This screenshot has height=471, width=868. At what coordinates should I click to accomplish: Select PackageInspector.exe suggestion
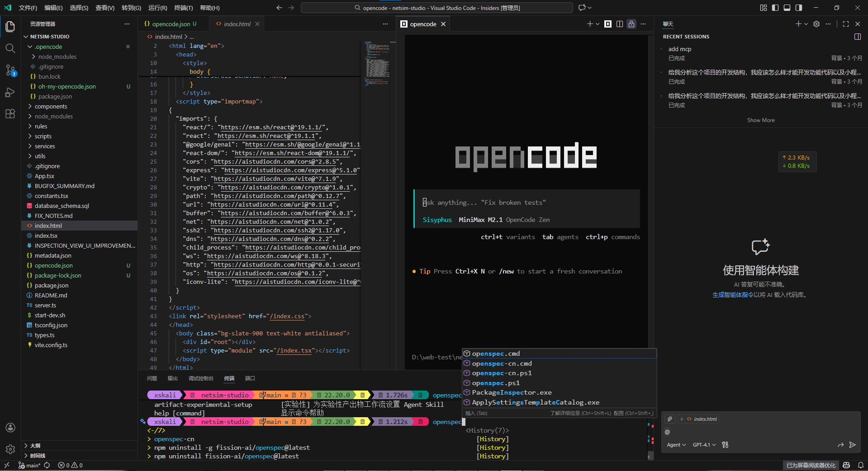click(x=559, y=392)
